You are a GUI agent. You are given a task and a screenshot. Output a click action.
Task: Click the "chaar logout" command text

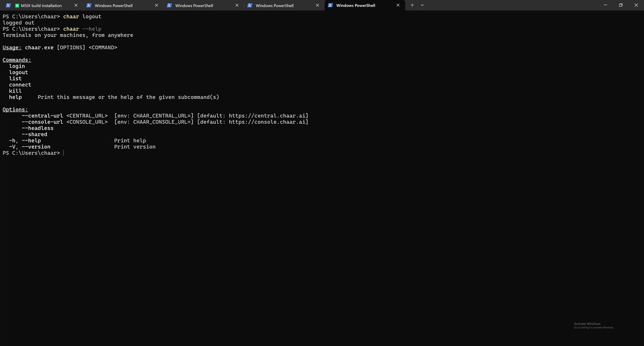click(82, 17)
